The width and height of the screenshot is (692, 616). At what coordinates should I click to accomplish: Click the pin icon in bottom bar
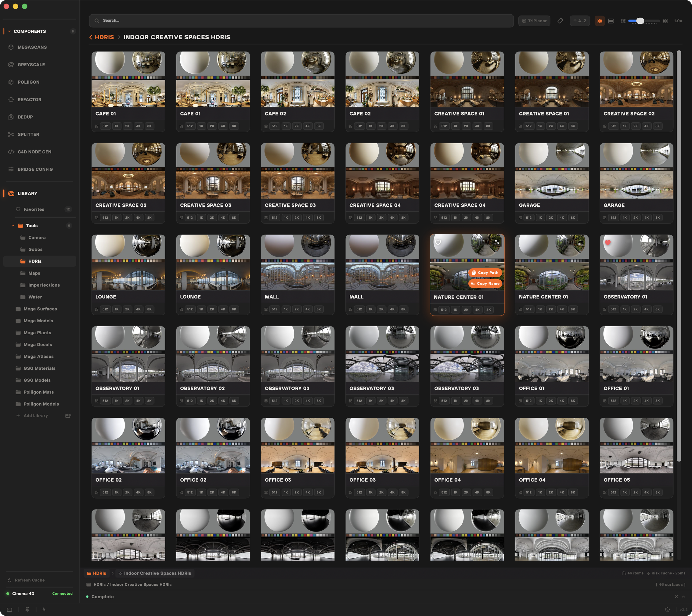coord(27,610)
